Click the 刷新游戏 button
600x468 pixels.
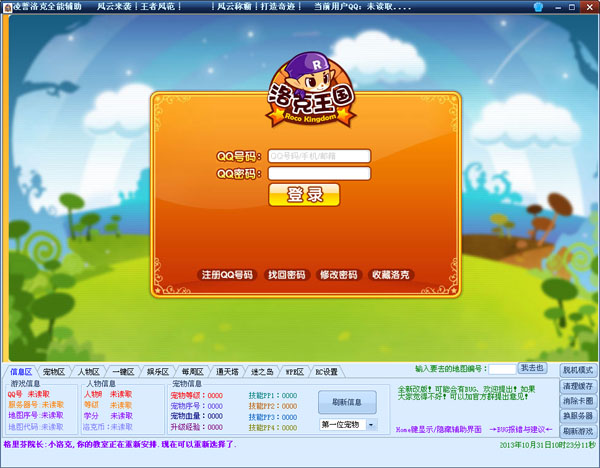point(578,431)
